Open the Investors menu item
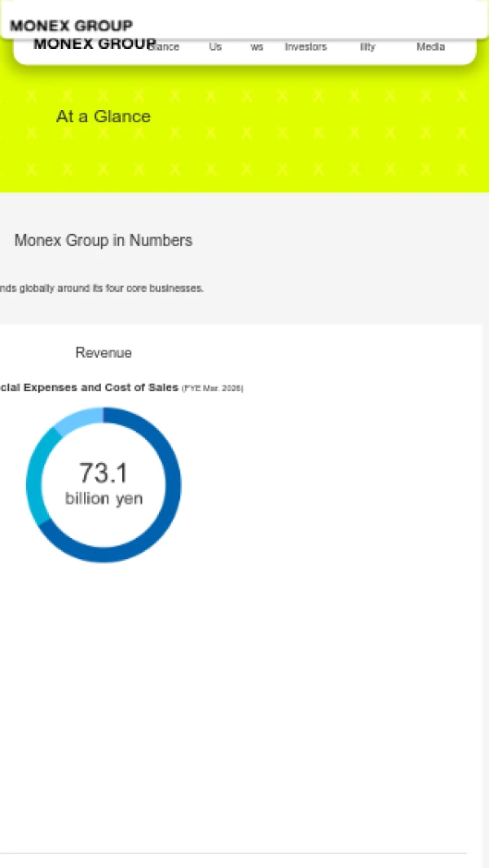This screenshot has width=489, height=868. click(306, 47)
